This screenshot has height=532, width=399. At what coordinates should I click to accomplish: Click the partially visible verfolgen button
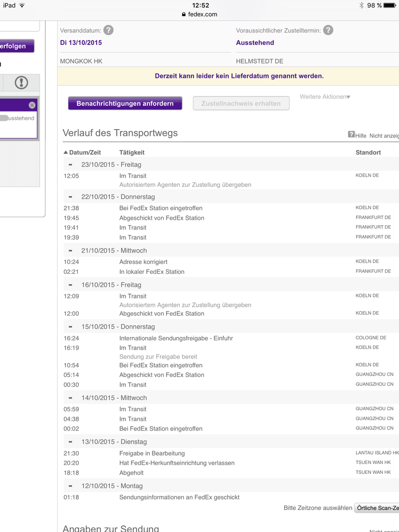(17, 46)
